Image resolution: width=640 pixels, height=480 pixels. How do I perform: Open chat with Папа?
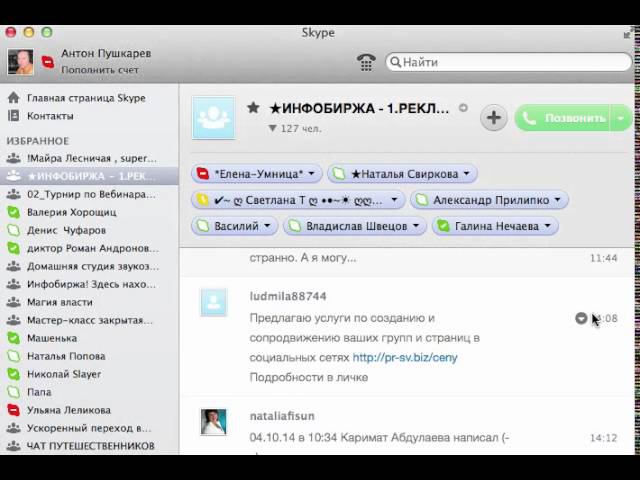89,392
